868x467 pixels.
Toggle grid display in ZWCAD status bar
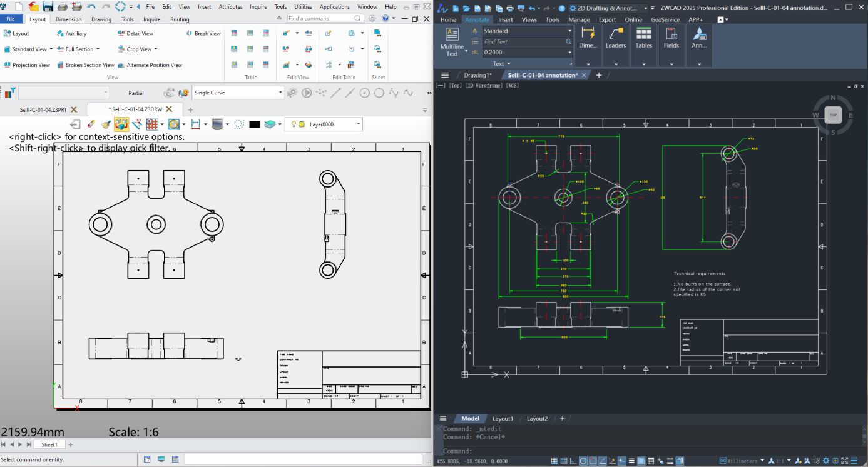point(554,461)
